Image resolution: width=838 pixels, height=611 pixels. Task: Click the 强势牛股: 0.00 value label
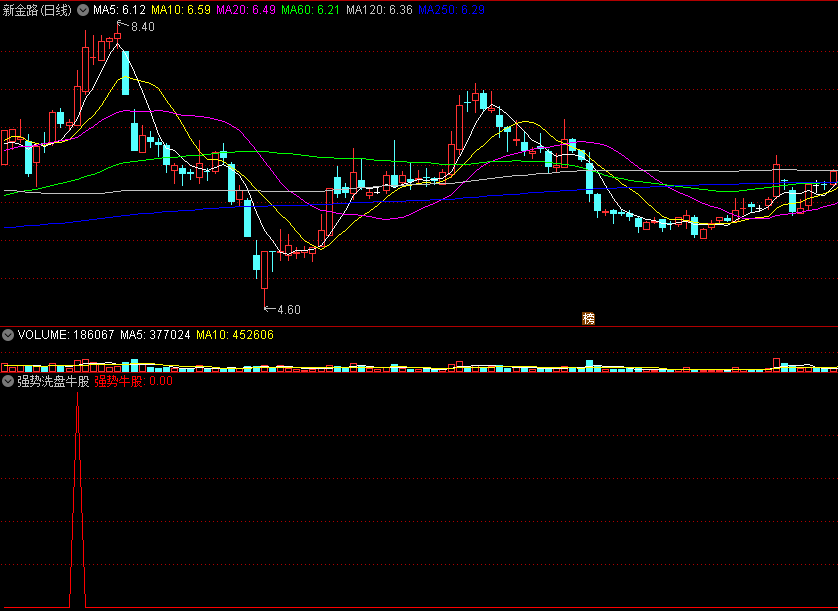point(134,381)
